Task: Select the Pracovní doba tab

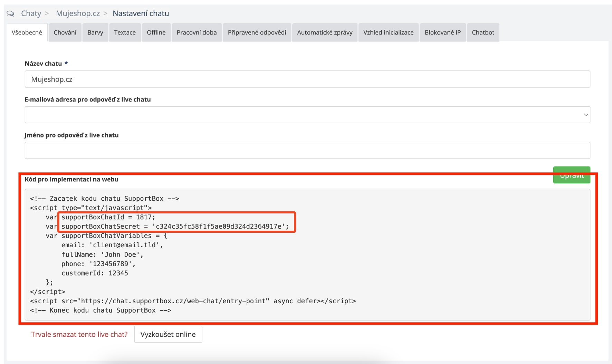Action: (197, 32)
